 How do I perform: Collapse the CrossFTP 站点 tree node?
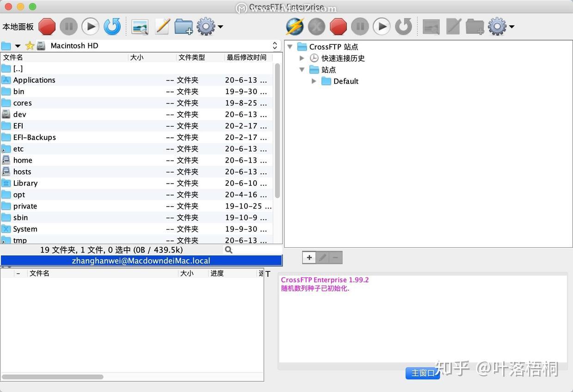[290, 46]
